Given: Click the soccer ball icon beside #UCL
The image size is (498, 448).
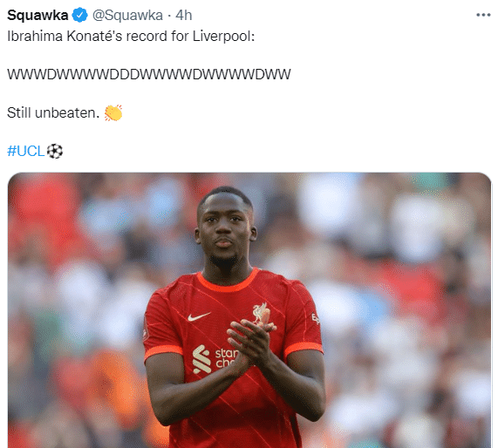Looking at the screenshot, I should (x=55, y=151).
